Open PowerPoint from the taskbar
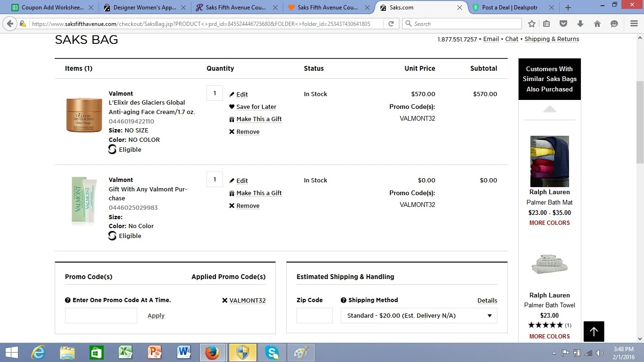The width and height of the screenshot is (644, 362). (x=155, y=353)
